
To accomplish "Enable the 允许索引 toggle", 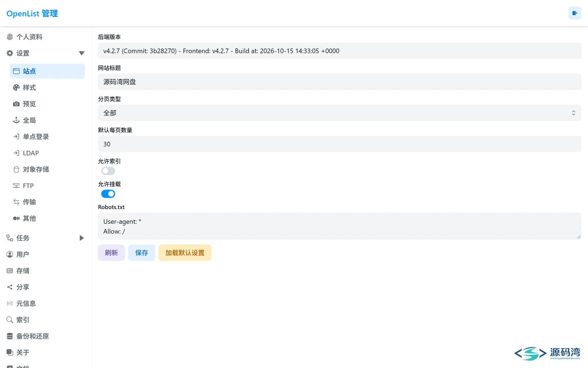I will [x=108, y=171].
